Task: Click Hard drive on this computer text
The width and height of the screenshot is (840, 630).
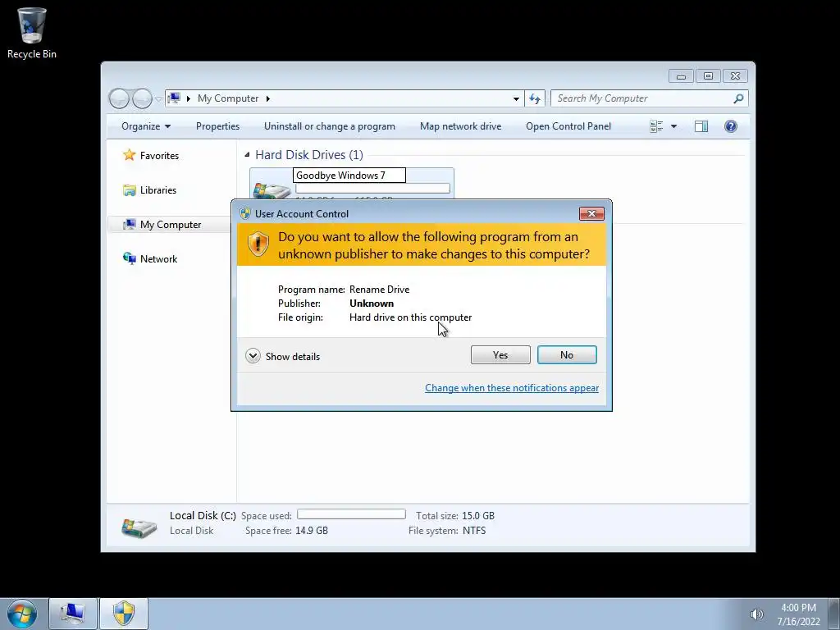Action: tap(410, 317)
